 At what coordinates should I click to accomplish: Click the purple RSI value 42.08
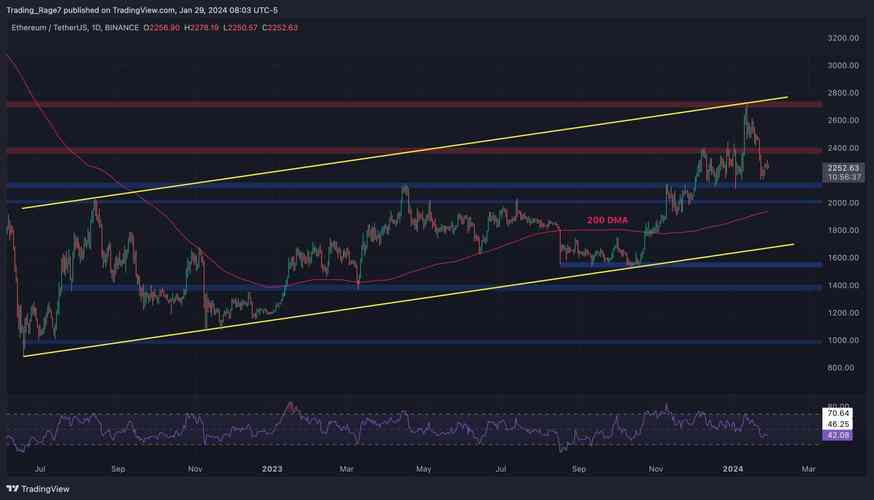838,435
